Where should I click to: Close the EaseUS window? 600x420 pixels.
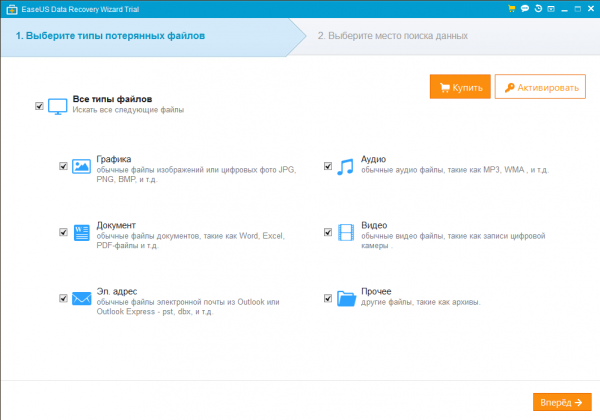tap(591, 9)
